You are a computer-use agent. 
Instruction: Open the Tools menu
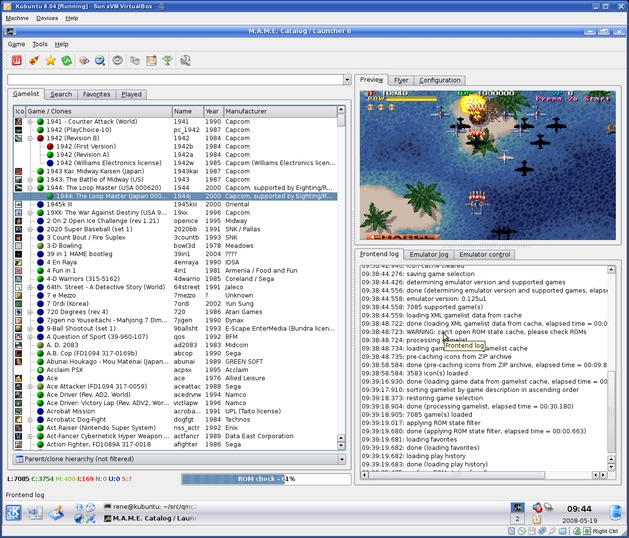(40, 44)
